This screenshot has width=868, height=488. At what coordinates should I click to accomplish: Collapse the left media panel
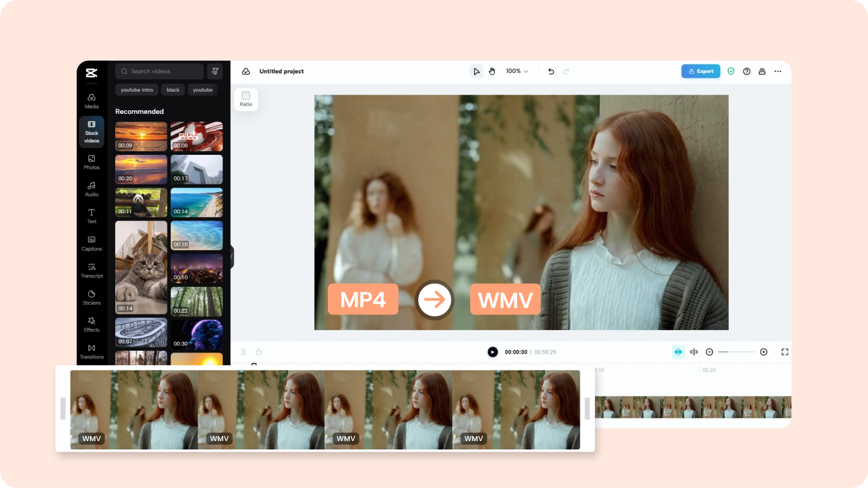click(x=231, y=257)
